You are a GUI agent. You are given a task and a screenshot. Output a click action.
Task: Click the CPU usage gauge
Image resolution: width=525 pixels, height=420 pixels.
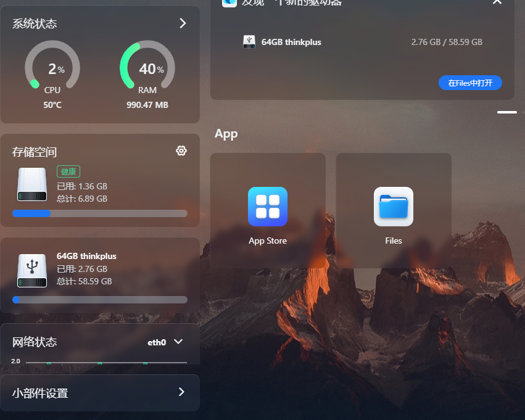coord(52,65)
